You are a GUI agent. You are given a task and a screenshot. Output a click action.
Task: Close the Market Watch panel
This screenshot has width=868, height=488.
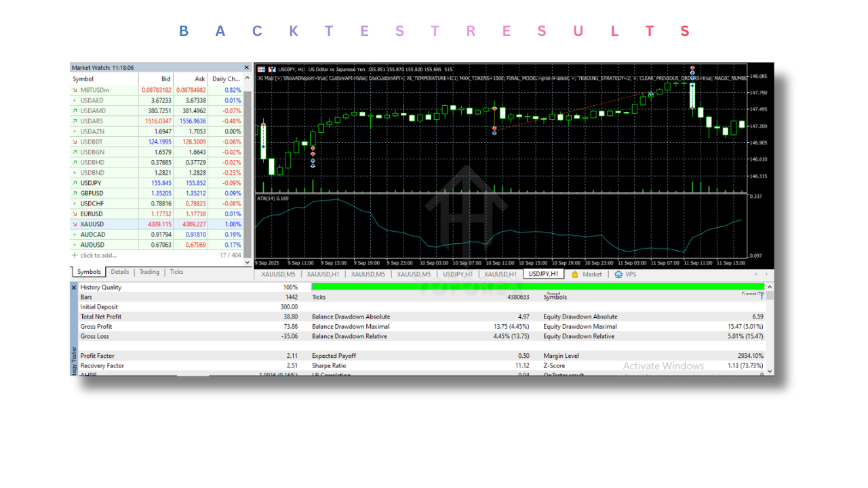click(x=247, y=68)
